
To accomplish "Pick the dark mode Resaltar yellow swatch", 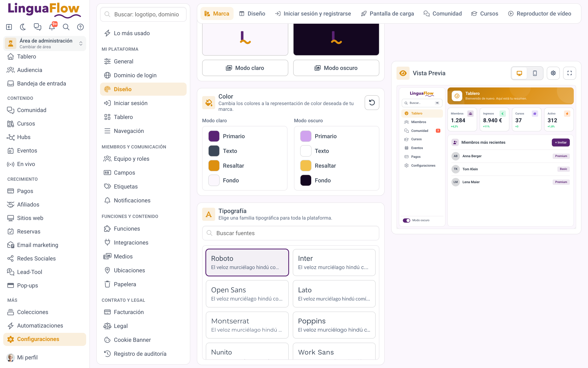I will click(306, 166).
